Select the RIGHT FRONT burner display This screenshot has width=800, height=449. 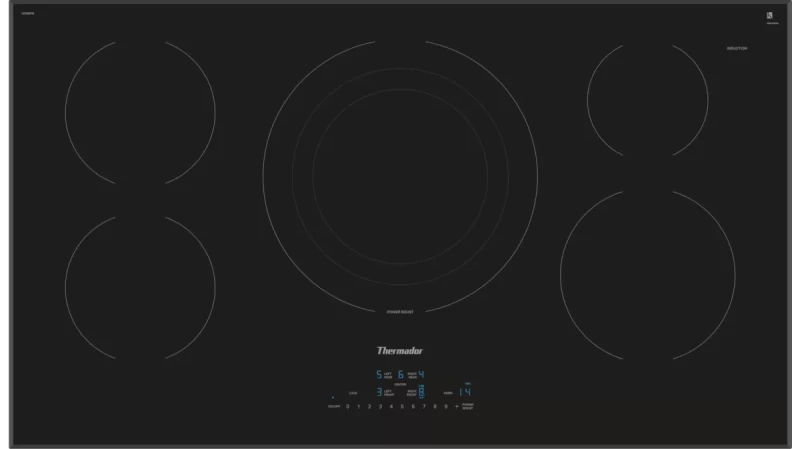click(421, 392)
